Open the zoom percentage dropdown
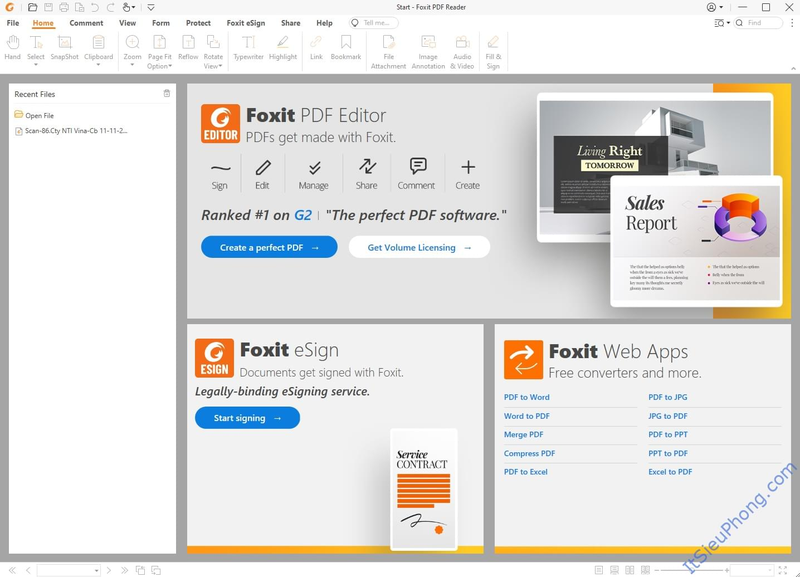Screen dimensions: 800x577 [770, 570]
